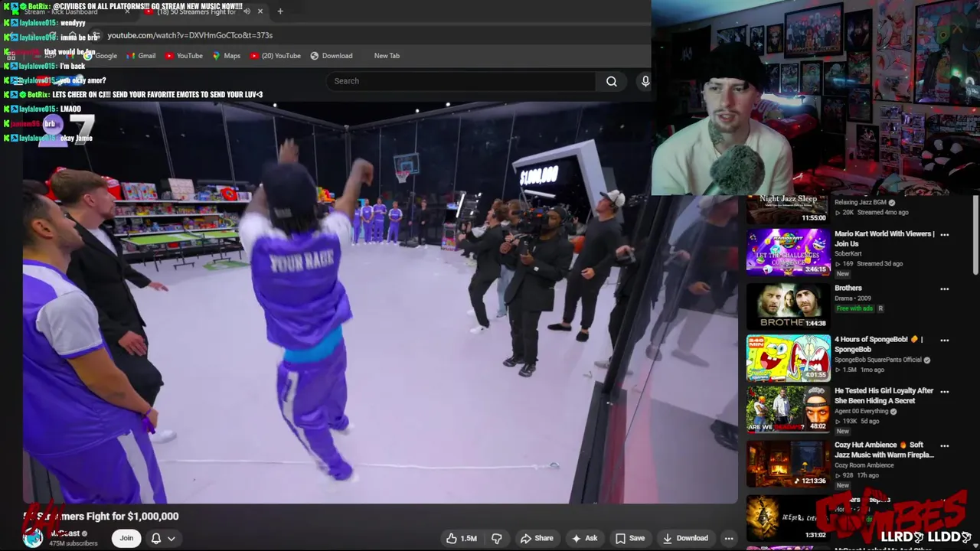Open the Mario Kart World With Viewers thumbnail
This screenshot has height=551, width=980.
pos(788,253)
